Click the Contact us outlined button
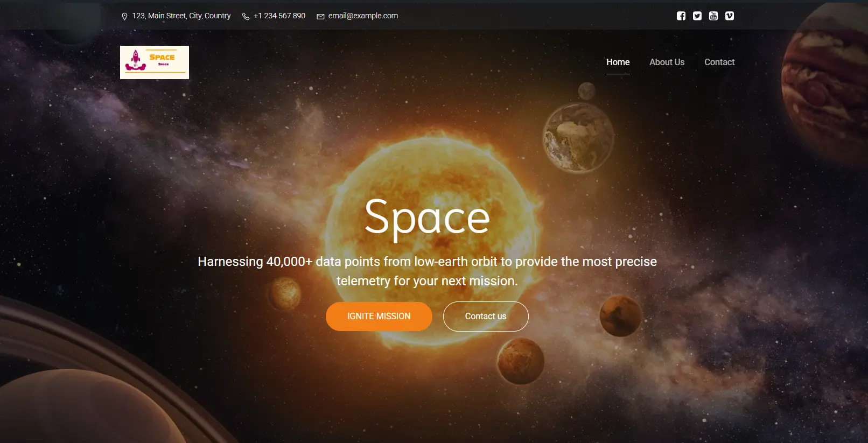Screen dimensions: 868x443 [486, 317]
